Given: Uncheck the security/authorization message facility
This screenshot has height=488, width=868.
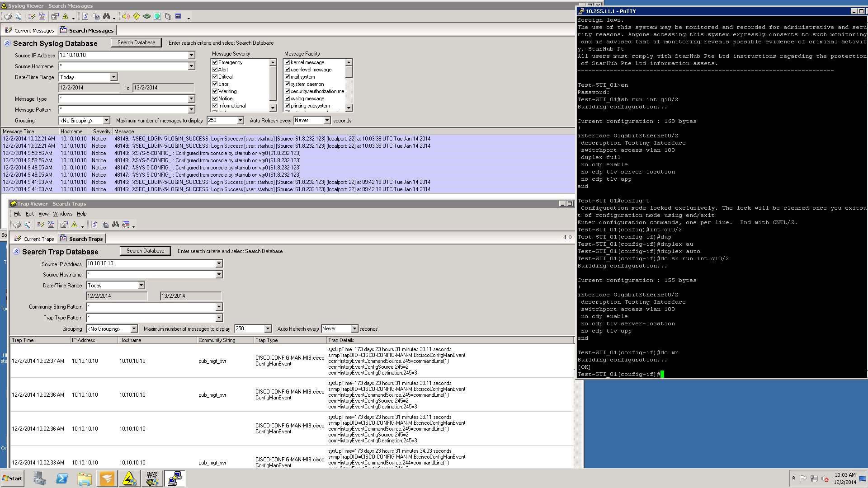Looking at the screenshot, I should pyautogui.click(x=288, y=91).
